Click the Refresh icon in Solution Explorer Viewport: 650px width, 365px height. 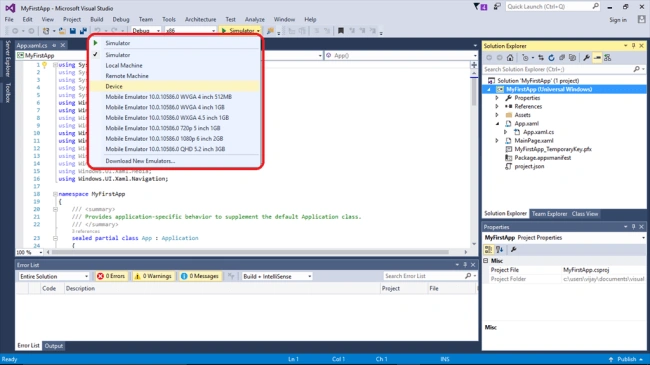[551, 58]
